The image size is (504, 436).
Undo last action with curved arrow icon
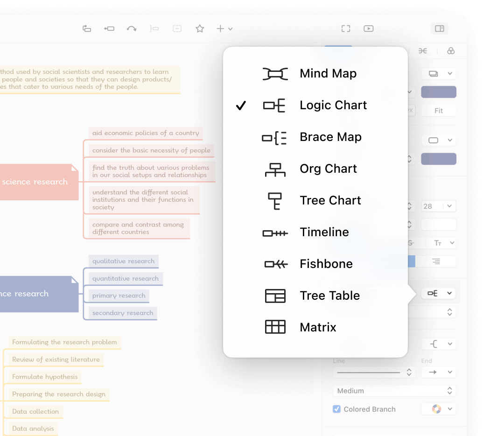click(x=132, y=28)
